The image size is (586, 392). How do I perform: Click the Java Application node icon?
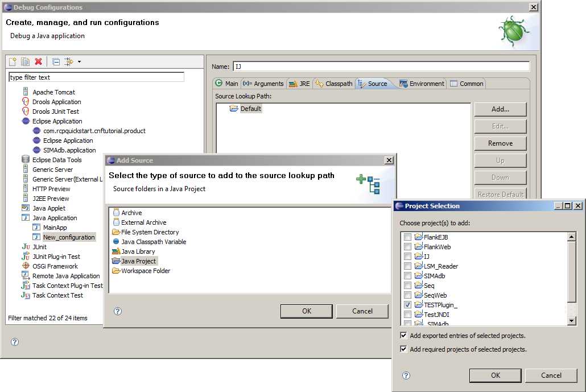pos(26,217)
